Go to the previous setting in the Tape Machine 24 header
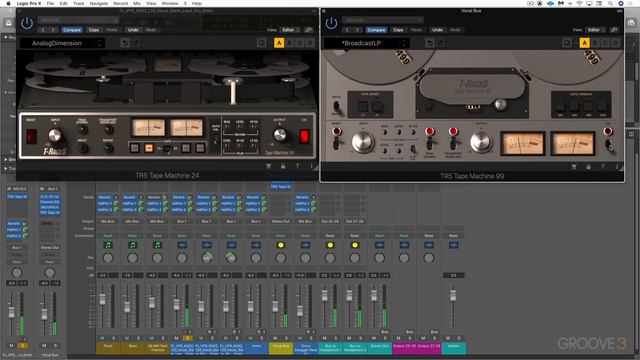Image resolution: width=640 pixels, height=360 pixels. tap(43, 30)
